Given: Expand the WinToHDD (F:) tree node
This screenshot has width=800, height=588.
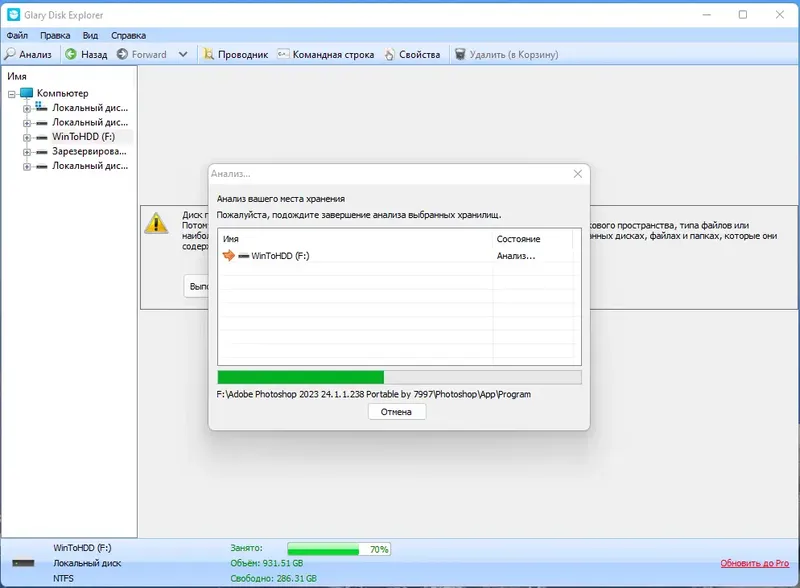Looking at the screenshot, I should click(27, 138).
